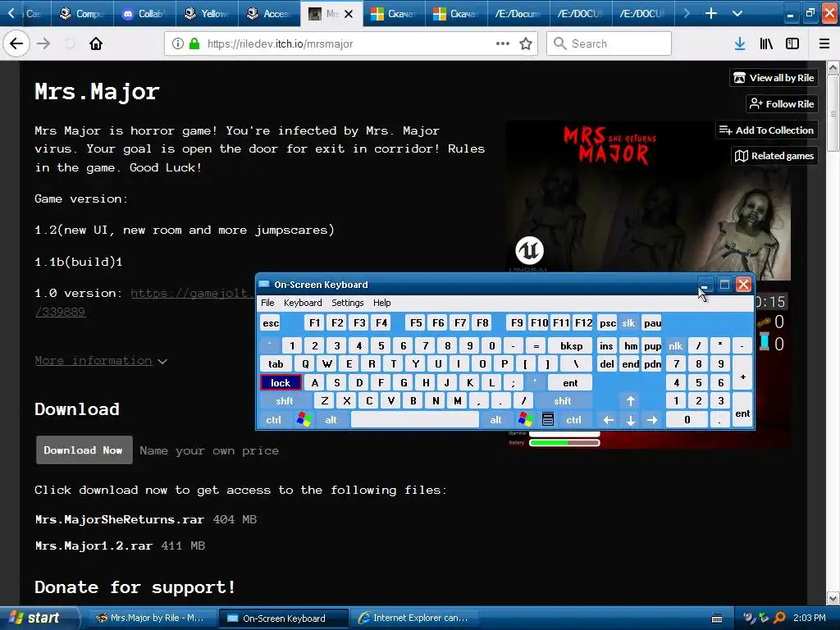The image size is (840, 630).
Task: Click the psc print screen key
Action: [x=608, y=323]
